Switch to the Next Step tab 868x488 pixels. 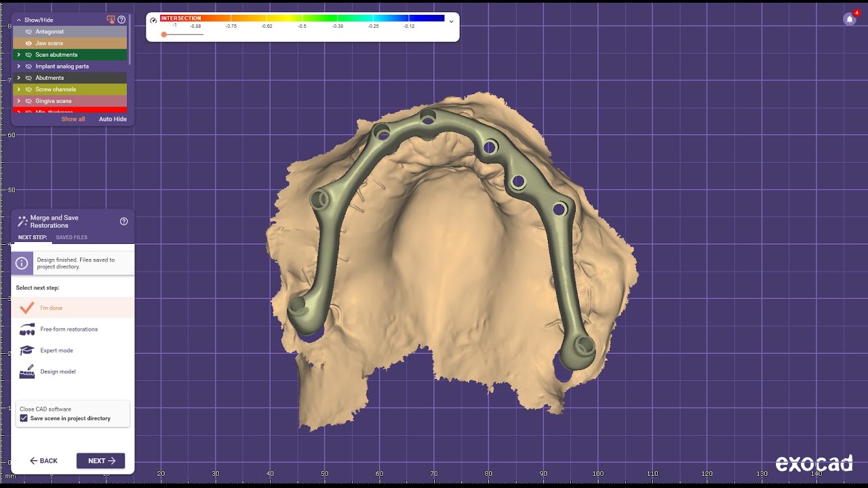tap(33, 237)
